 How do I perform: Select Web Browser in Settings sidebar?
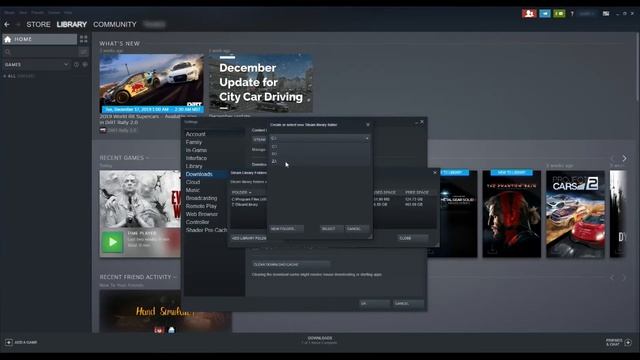pyautogui.click(x=202, y=214)
